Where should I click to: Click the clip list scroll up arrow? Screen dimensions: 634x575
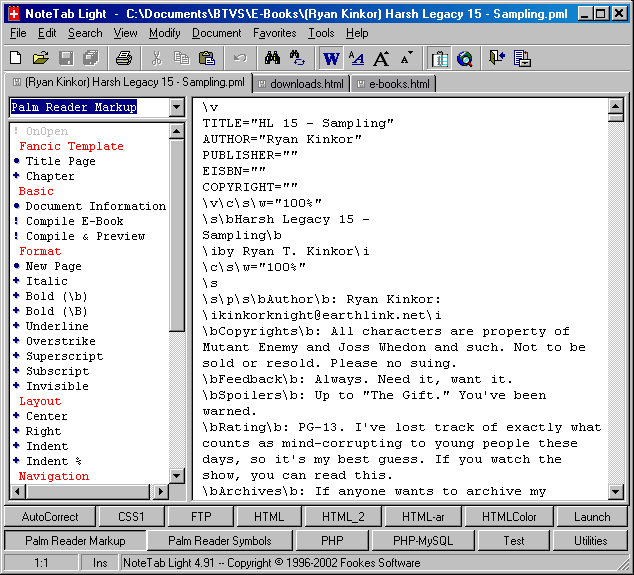(x=176, y=131)
